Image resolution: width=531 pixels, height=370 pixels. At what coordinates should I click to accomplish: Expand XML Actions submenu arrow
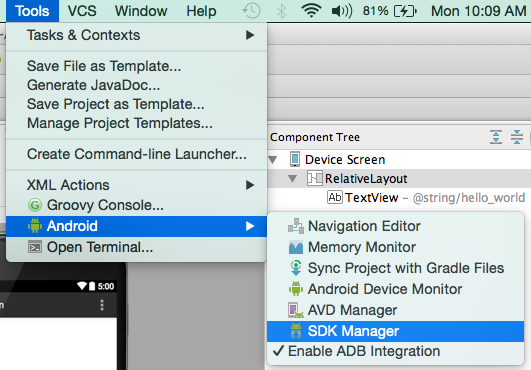point(250,185)
